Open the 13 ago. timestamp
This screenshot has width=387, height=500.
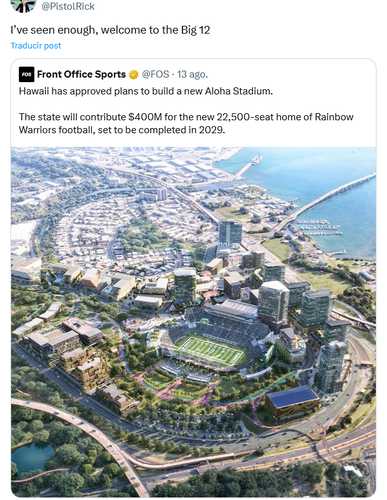(192, 74)
